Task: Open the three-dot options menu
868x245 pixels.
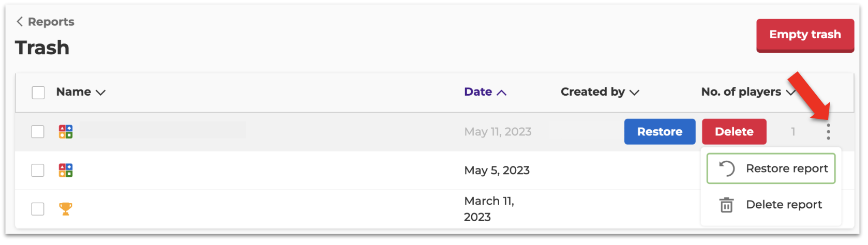Action: (x=828, y=132)
